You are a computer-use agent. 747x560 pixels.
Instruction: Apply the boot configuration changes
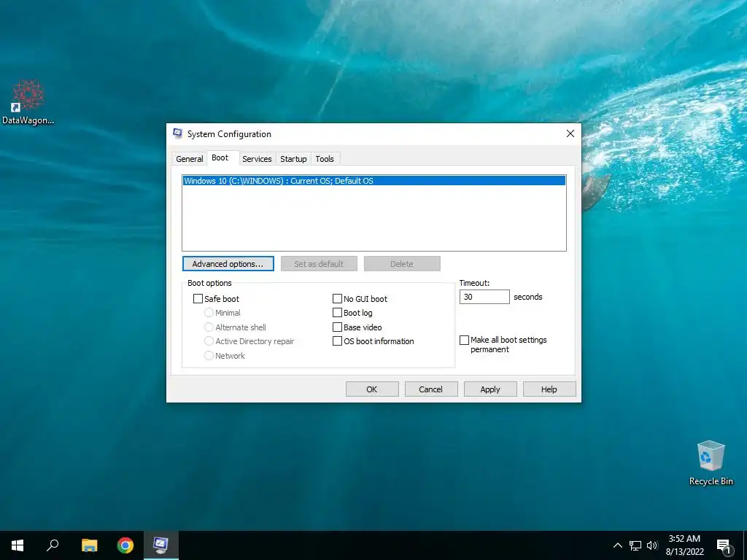pyautogui.click(x=490, y=389)
